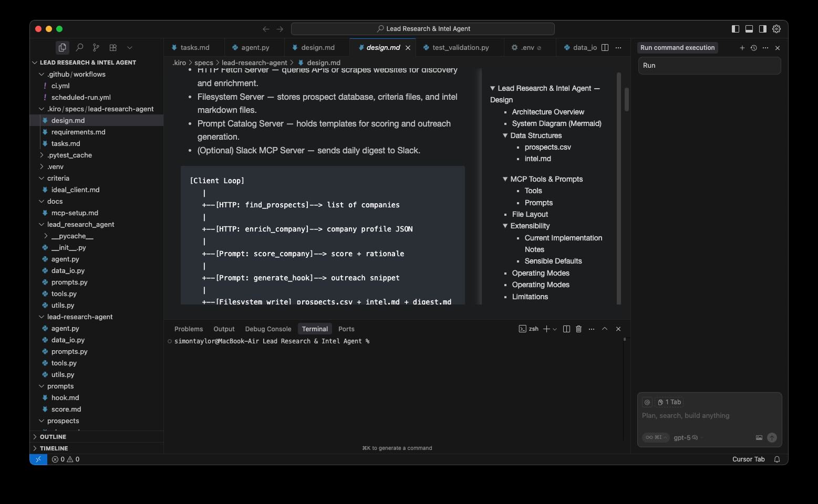Viewport: 818px width, 504px height.
Task: Open editor more actions ellipsis
Action: [x=618, y=47]
